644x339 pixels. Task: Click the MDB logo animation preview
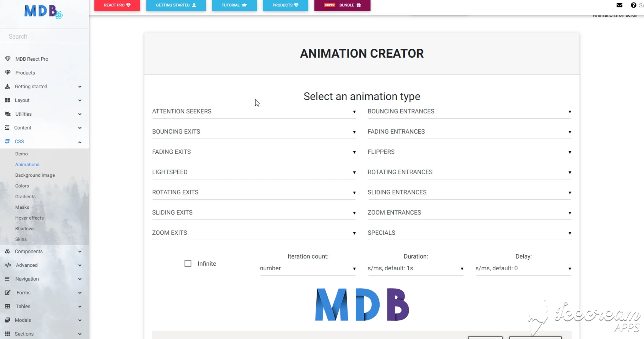click(x=362, y=305)
